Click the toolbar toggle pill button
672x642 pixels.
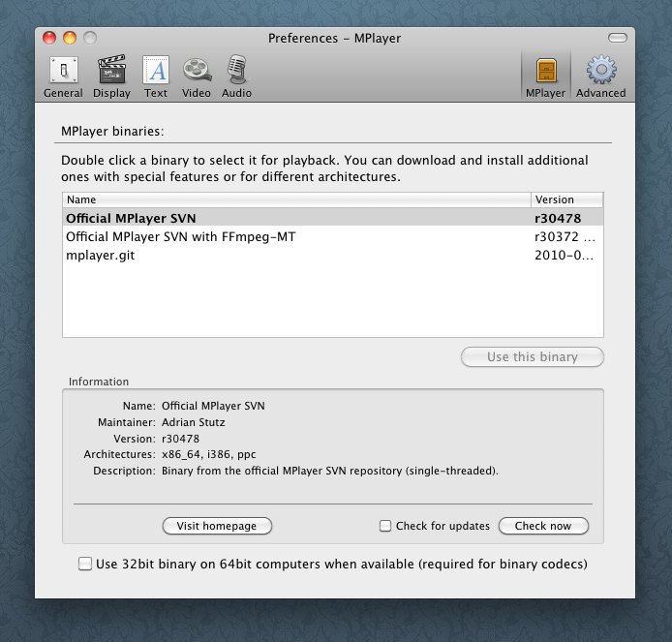617,39
